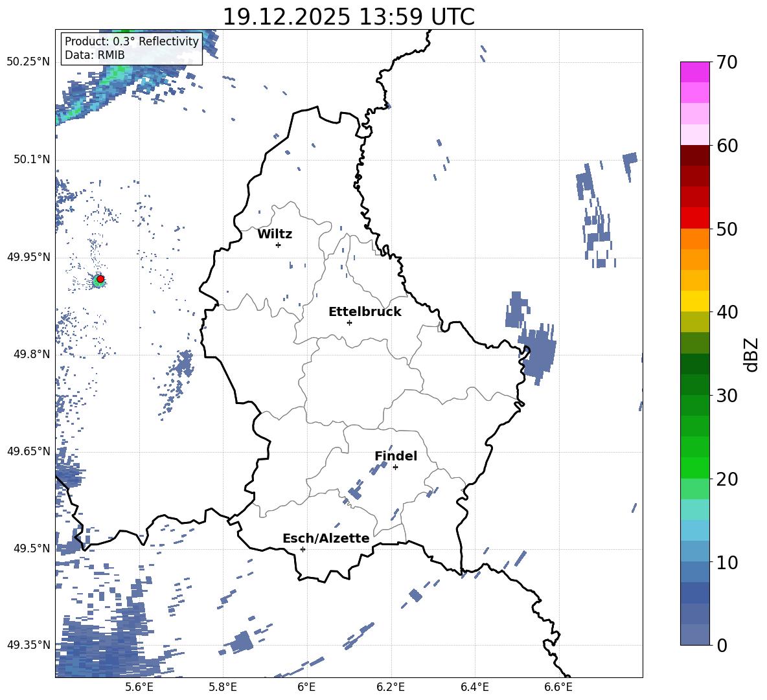Click the 50.1°N latitude label
The image size is (767, 700).
click(32, 159)
